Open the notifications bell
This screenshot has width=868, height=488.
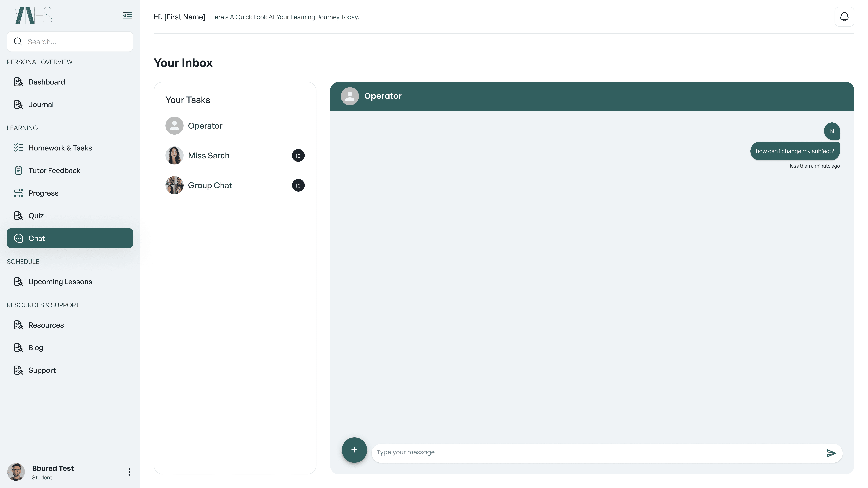844,17
